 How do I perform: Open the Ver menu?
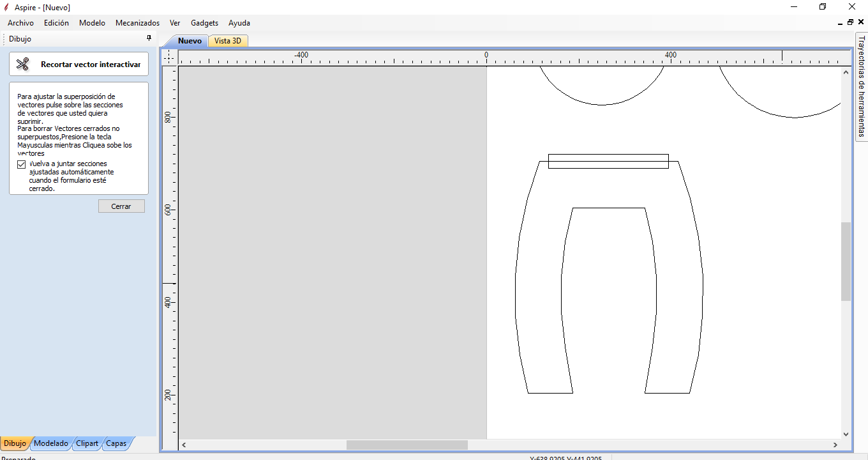(x=175, y=23)
